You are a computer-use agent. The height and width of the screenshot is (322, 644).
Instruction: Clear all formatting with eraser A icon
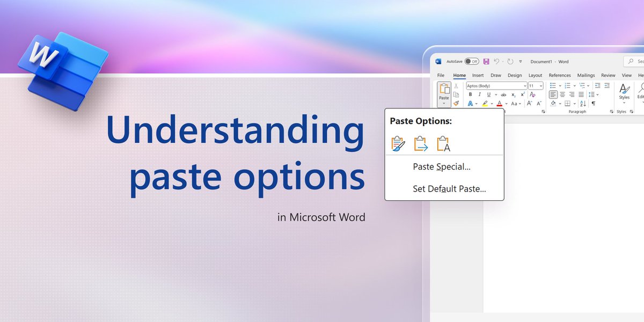(x=532, y=94)
